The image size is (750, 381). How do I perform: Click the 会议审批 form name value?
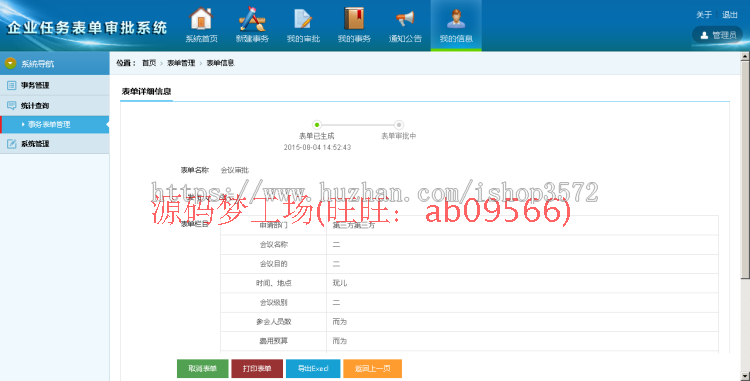[234, 170]
